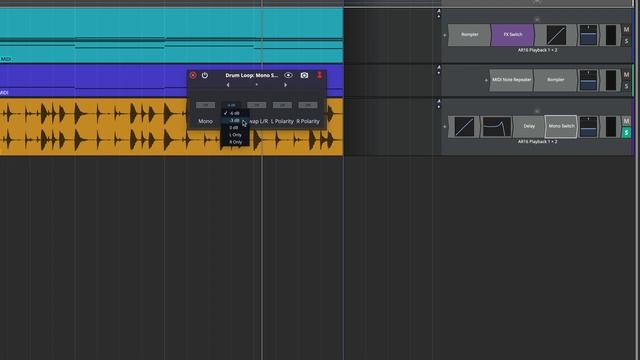The height and width of the screenshot is (360, 640).
Task: Disable the active green Solo on drum loop track
Action: pos(626,133)
